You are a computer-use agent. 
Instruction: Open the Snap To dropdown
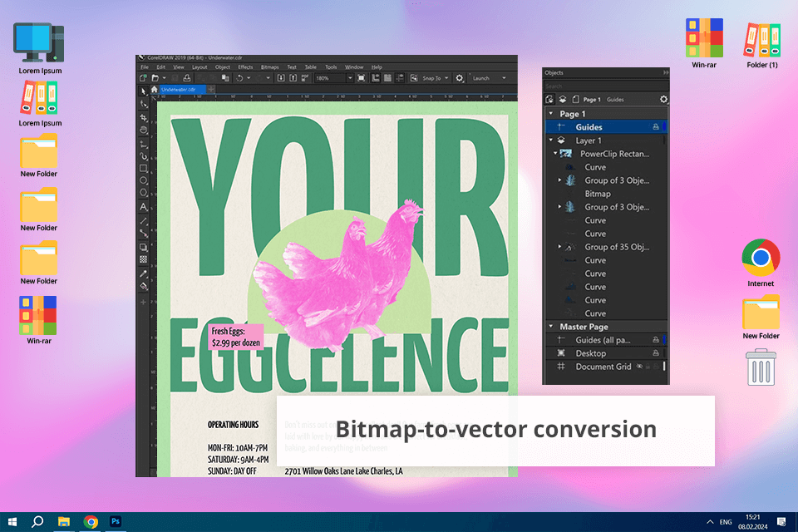tap(446, 78)
